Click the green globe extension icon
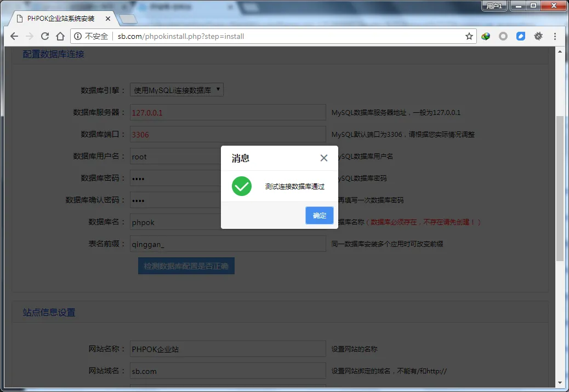This screenshot has width=569, height=392. click(x=486, y=36)
